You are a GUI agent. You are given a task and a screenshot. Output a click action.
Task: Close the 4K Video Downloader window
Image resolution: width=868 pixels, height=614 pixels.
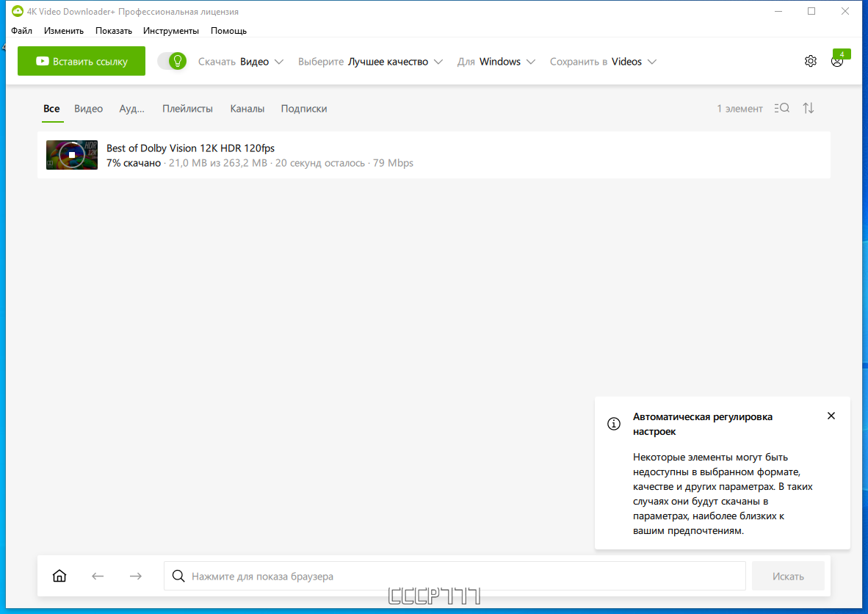pos(845,11)
